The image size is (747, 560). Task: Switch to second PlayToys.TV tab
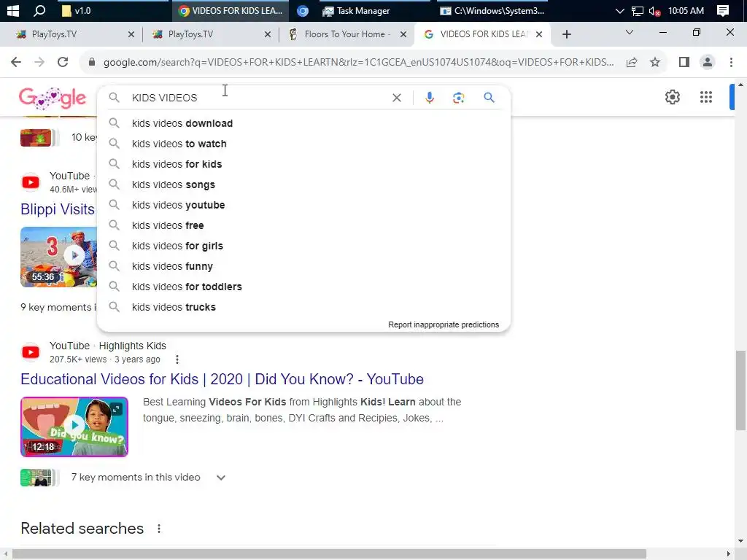209,34
